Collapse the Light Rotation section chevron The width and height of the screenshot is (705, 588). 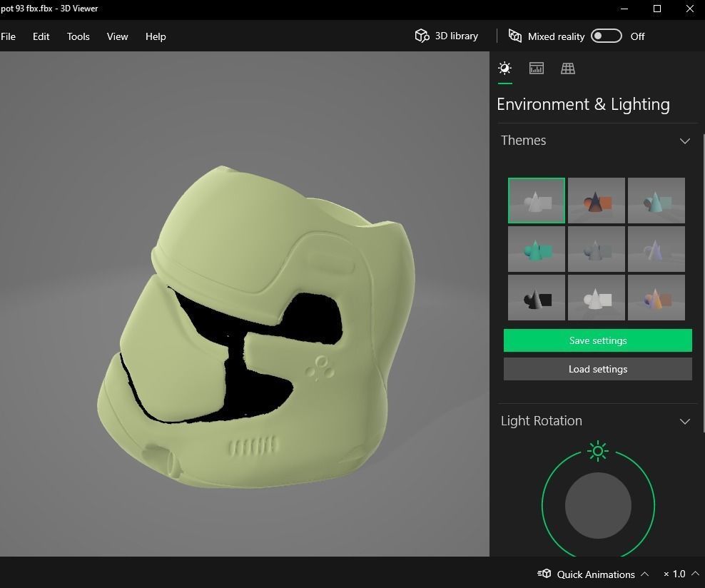coord(685,422)
